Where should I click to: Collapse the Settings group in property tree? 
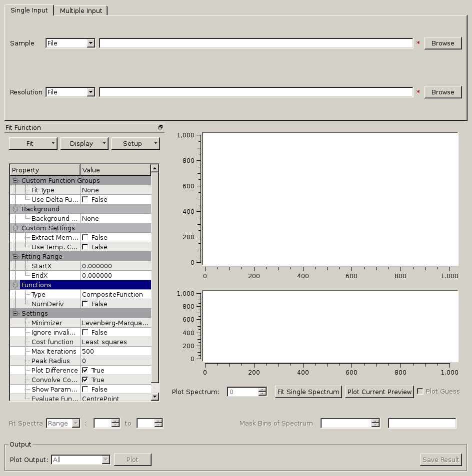15,314
